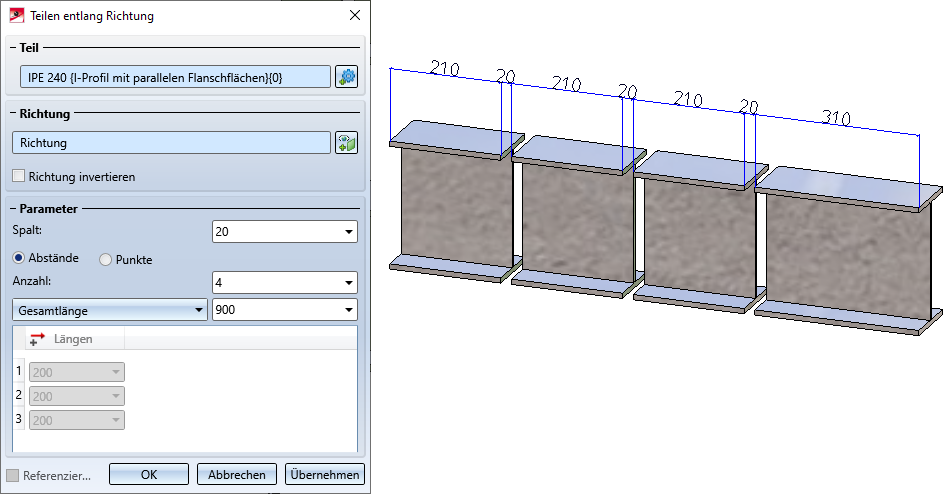Close the Teilen entlang Richtung dialog
This screenshot has height=494, width=943.
pyautogui.click(x=355, y=15)
